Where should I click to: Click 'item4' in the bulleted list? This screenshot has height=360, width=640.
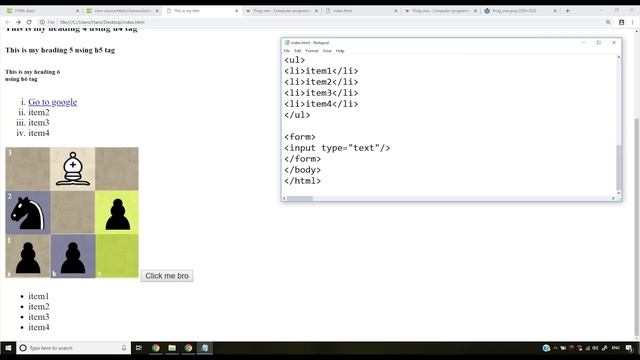coord(39,327)
